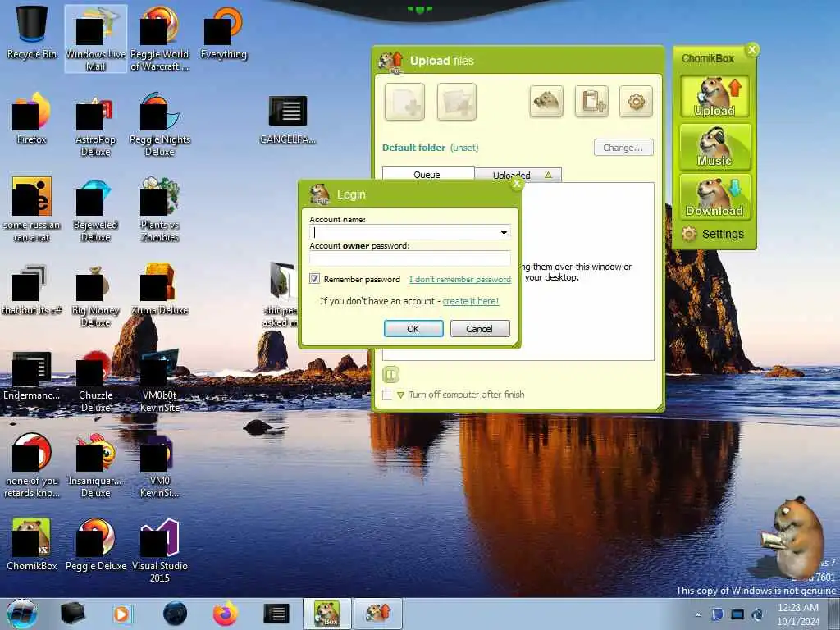840x630 pixels.
Task: Switch to the Uploaded tab
Action: click(518, 175)
